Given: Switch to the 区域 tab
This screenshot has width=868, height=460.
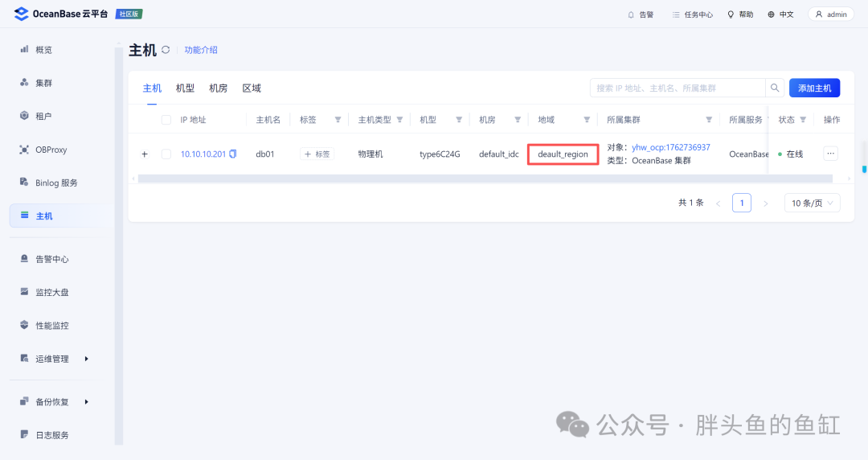Looking at the screenshot, I should point(252,88).
